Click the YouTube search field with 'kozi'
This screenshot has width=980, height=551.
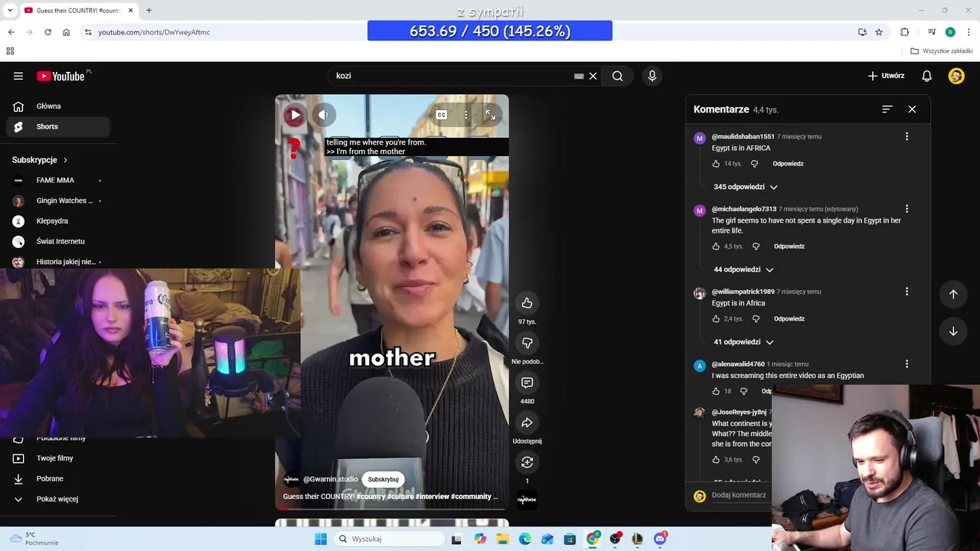click(x=452, y=76)
